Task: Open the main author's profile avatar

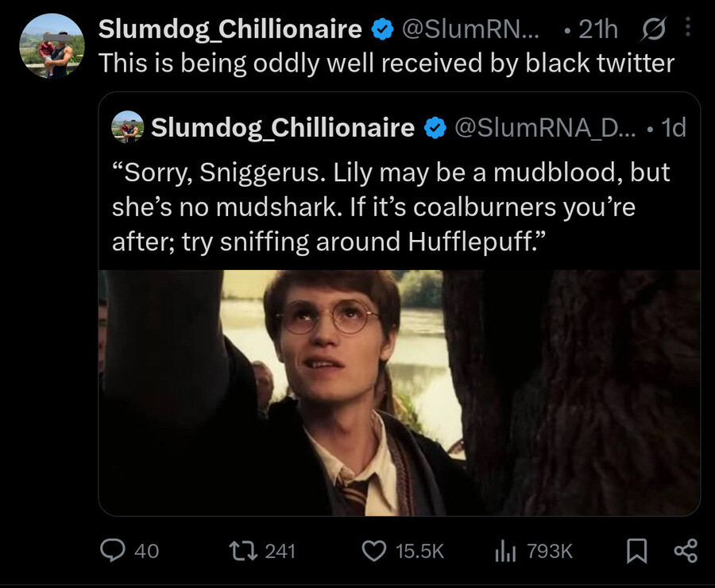Action: [51, 45]
